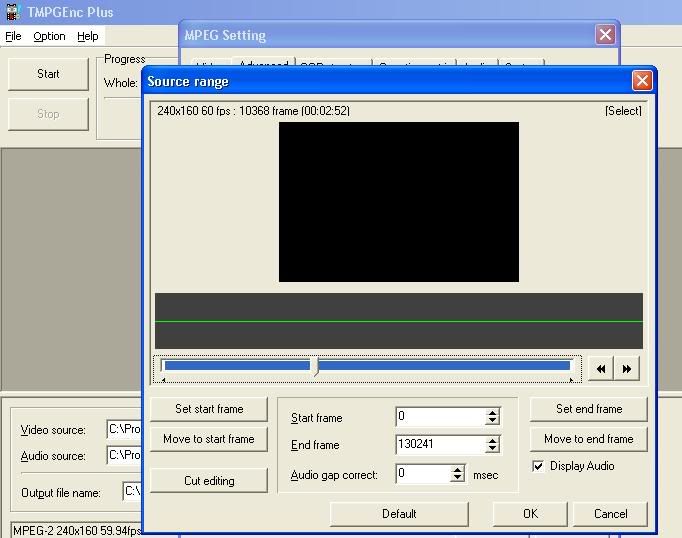Increase End frame using up spinner arrow

pyautogui.click(x=492, y=441)
